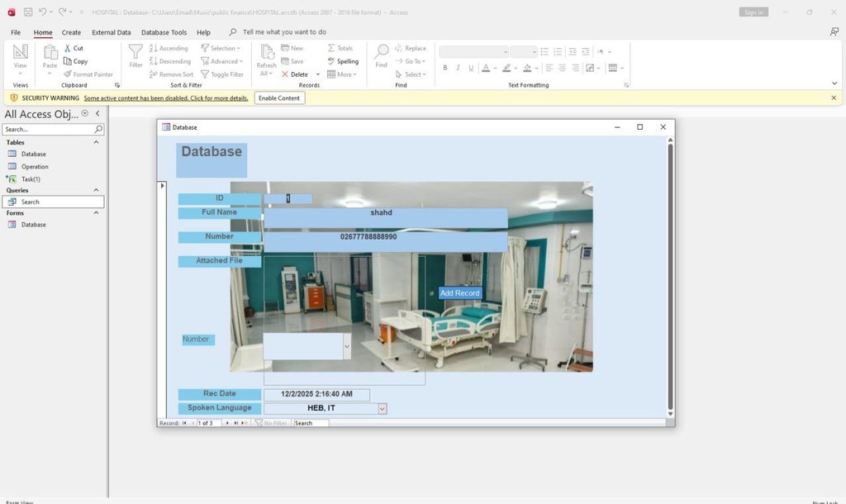
Task: Open the Database form in navigation pane
Action: coord(33,225)
